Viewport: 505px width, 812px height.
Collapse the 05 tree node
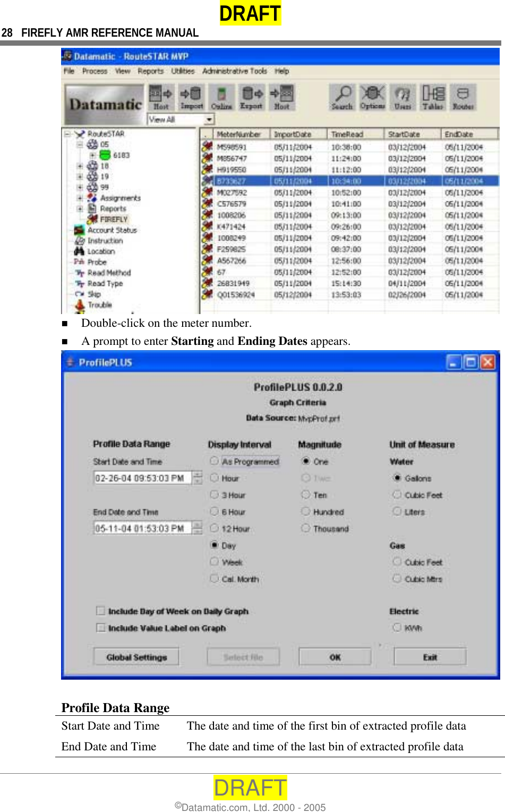80,145
